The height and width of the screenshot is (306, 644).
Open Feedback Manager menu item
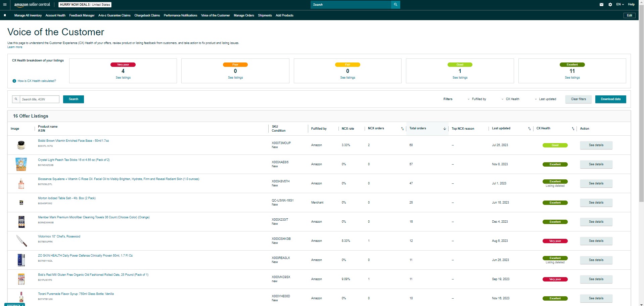tap(82, 15)
